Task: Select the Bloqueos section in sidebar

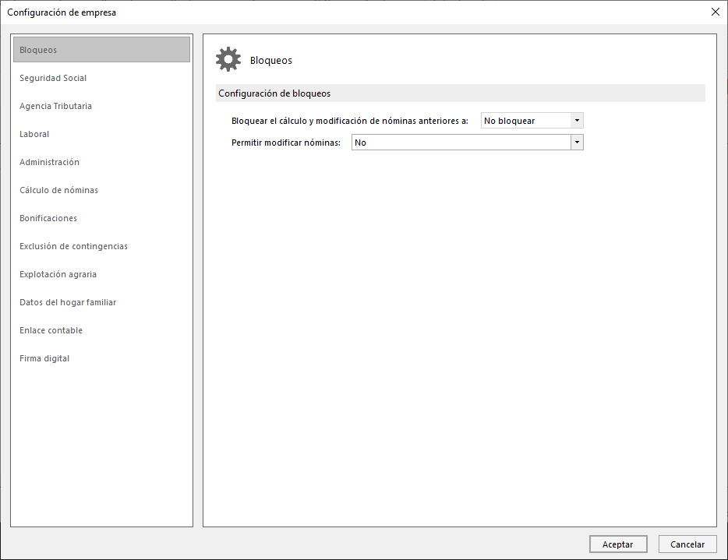Action: tap(101, 50)
